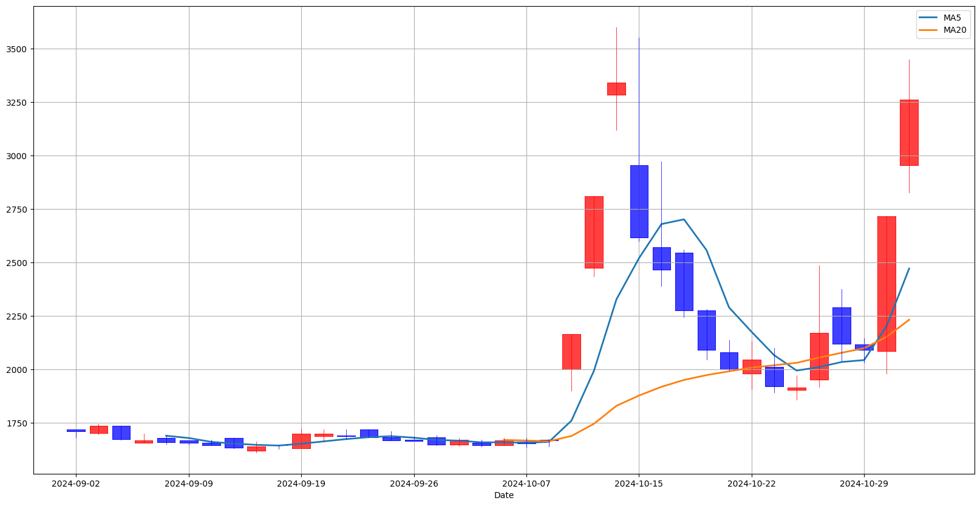Image resolution: width=980 pixels, height=506 pixels.
Task: Click the 2024-09-02 date label
Action: [x=76, y=484]
